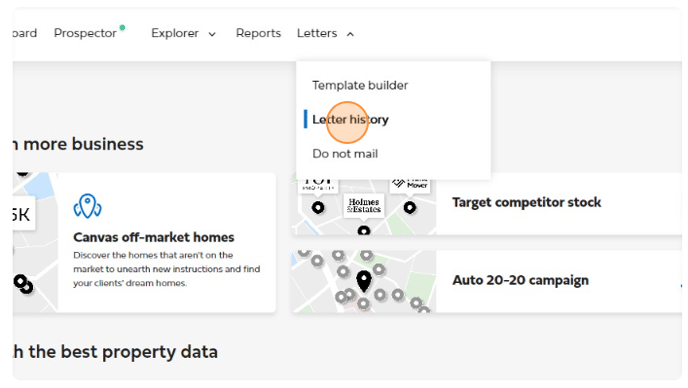Expand the Explorer dropdown arrow

(x=212, y=34)
